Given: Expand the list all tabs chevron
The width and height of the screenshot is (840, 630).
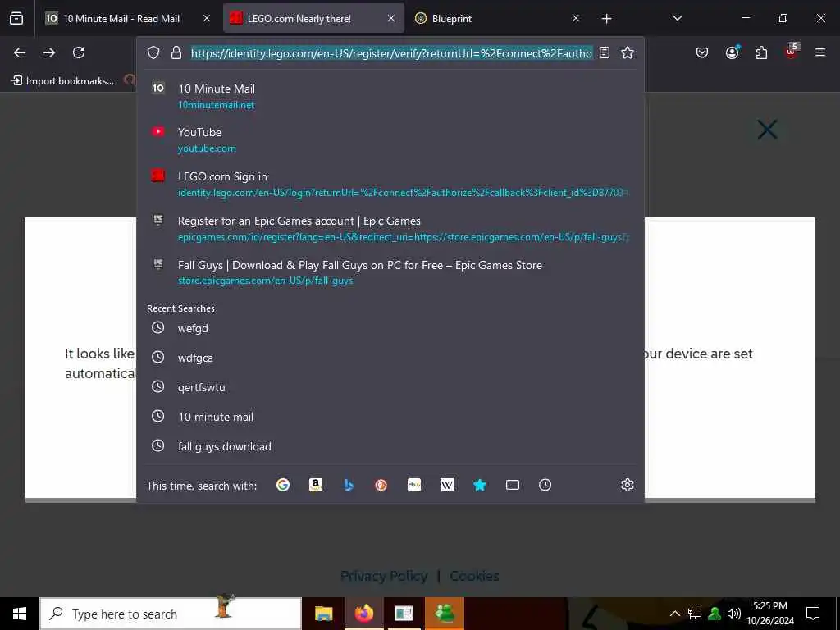Looking at the screenshot, I should 677,19.
